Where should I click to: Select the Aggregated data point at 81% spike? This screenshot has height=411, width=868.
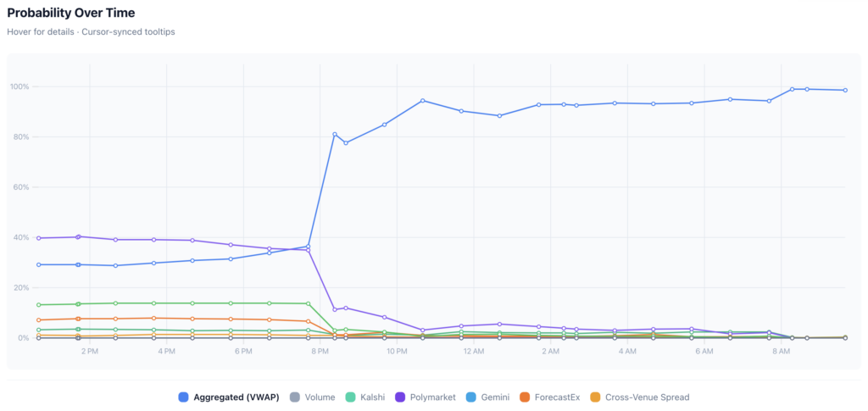[335, 134]
